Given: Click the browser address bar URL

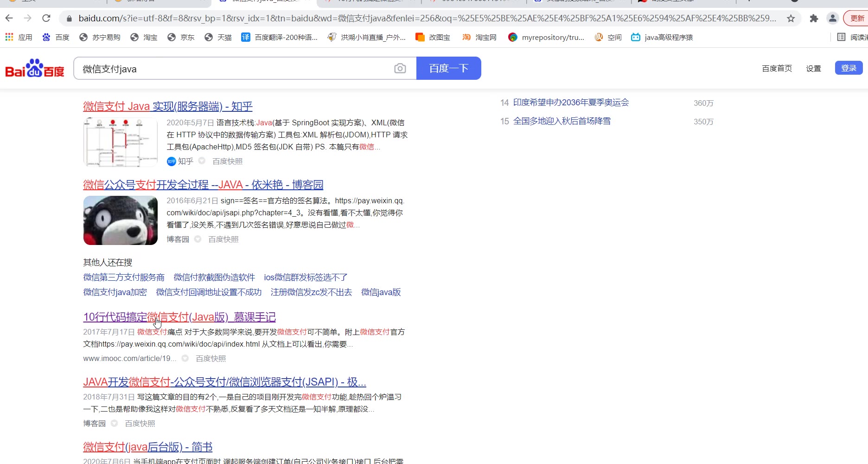Looking at the screenshot, I should click(427, 19).
